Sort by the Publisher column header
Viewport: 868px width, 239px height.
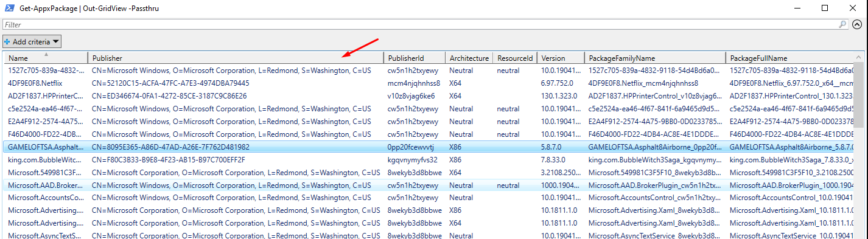click(236, 58)
